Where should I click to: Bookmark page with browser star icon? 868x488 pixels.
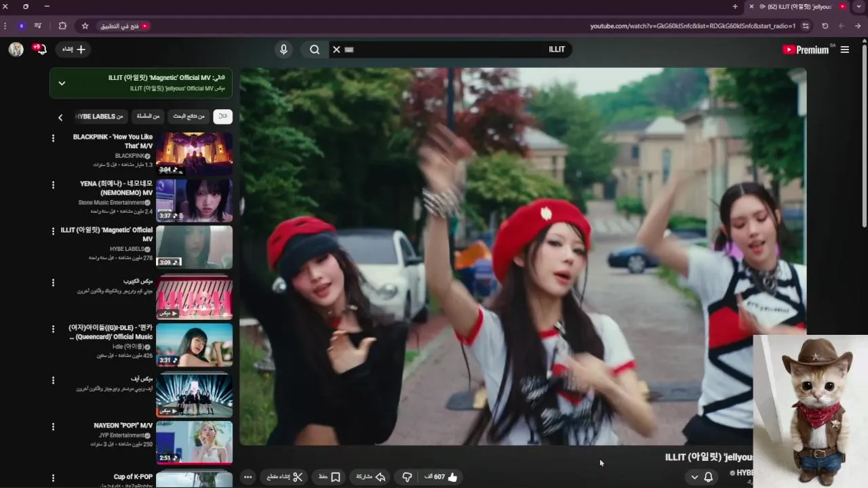[x=85, y=26]
